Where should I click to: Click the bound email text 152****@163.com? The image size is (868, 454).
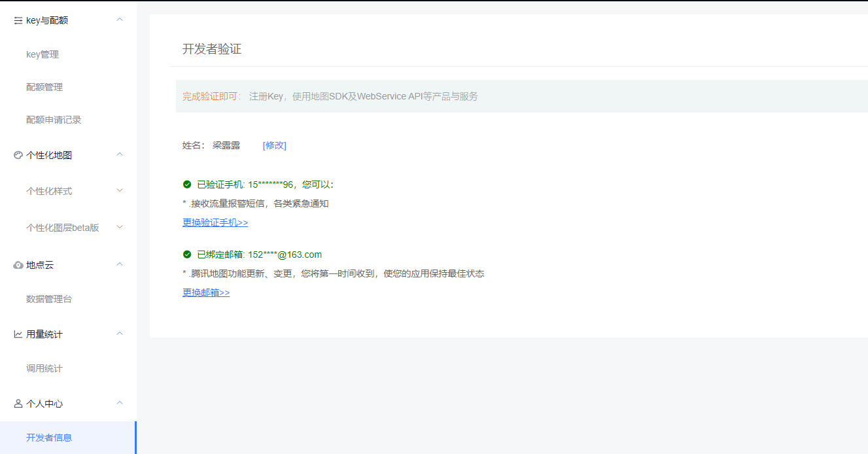[285, 254]
